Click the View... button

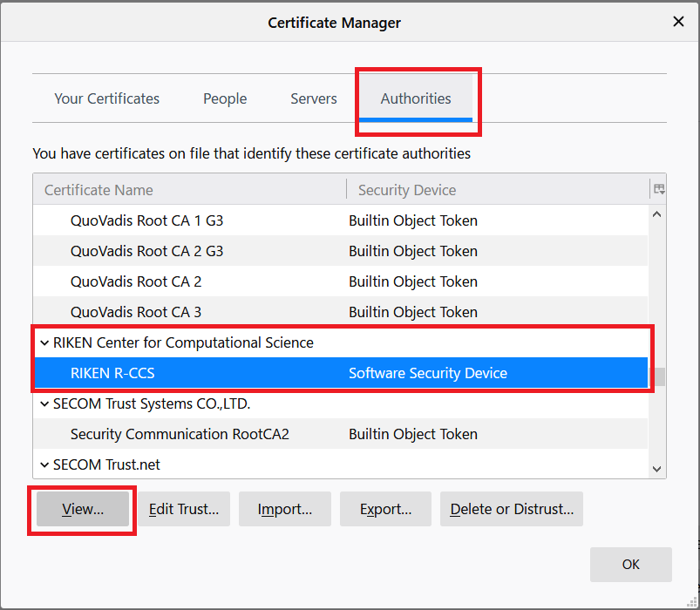tap(83, 510)
